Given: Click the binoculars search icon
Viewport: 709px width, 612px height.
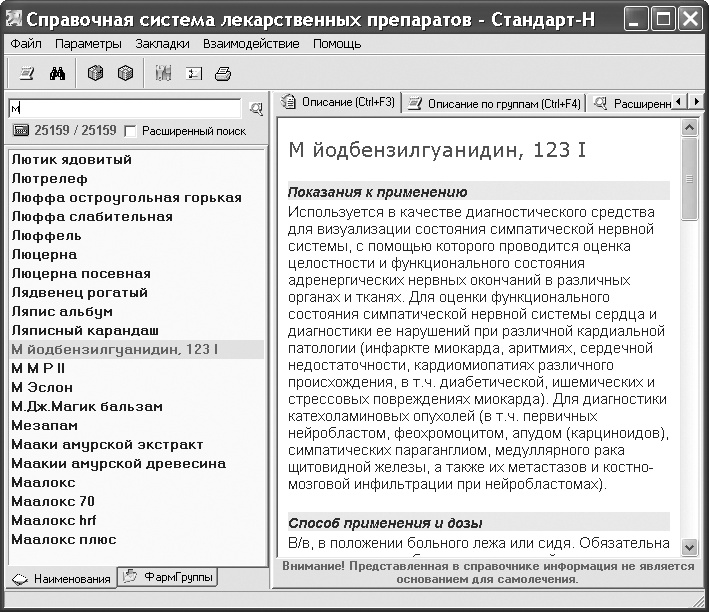Looking at the screenshot, I should [57, 73].
